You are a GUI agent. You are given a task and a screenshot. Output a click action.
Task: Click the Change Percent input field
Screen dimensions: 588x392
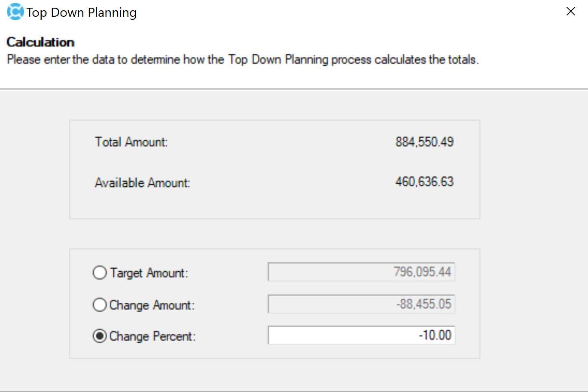pyautogui.click(x=361, y=335)
